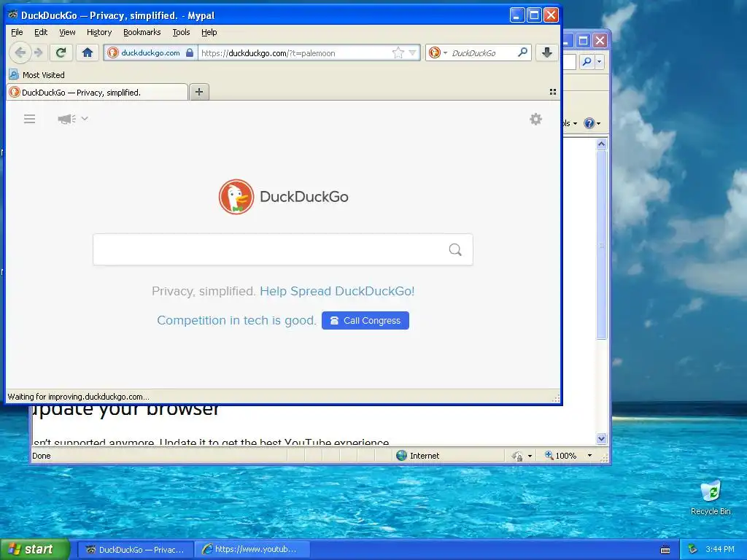Click the Call Congress button
The width and height of the screenshot is (747, 560).
pyautogui.click(x=365, y=321)
